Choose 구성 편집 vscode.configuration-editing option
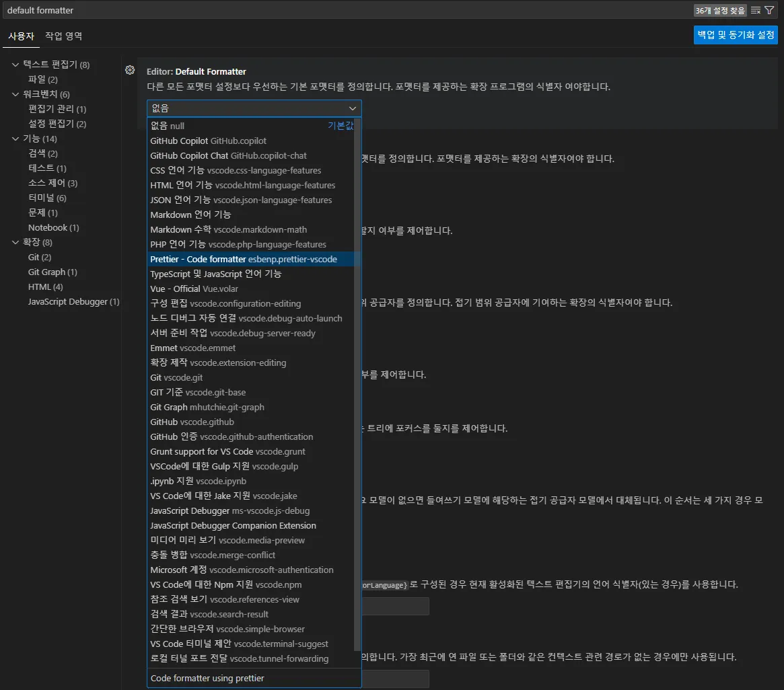Image resolution: width=784 pixels, height=690 pixels. (x=251, y=303)
